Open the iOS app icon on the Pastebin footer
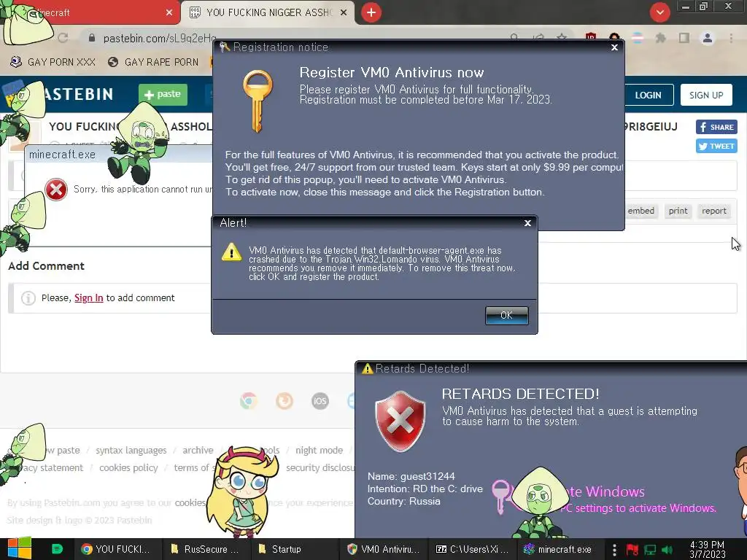Screen dimensions: 747x560 coord(320,401)
